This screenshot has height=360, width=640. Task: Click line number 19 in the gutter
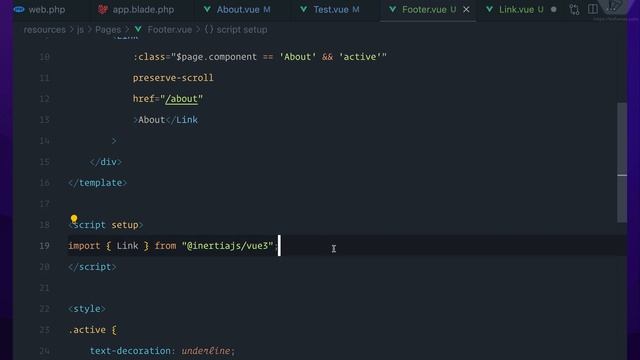[44, 246]
